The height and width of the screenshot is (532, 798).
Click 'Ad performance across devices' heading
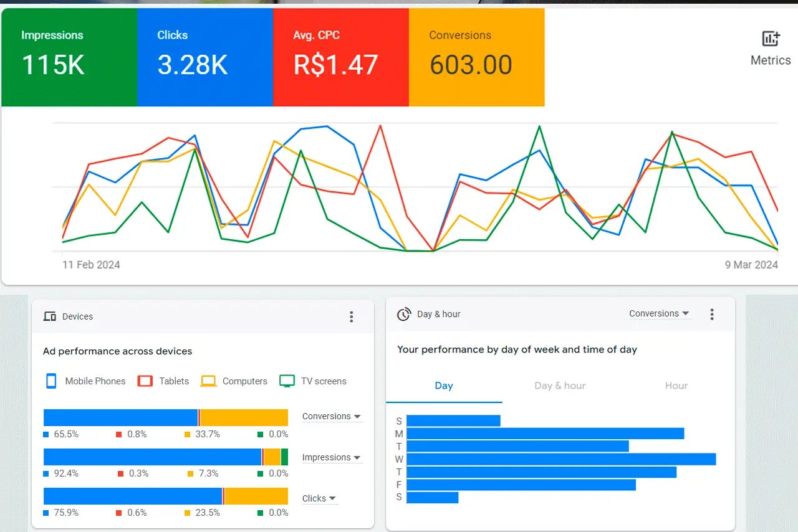[117, 351]
